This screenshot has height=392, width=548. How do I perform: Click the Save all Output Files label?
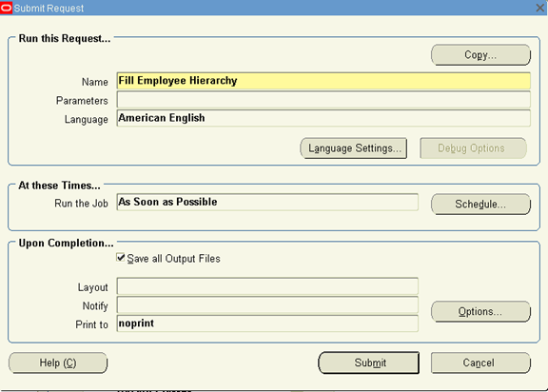click(x=174, y=259)
